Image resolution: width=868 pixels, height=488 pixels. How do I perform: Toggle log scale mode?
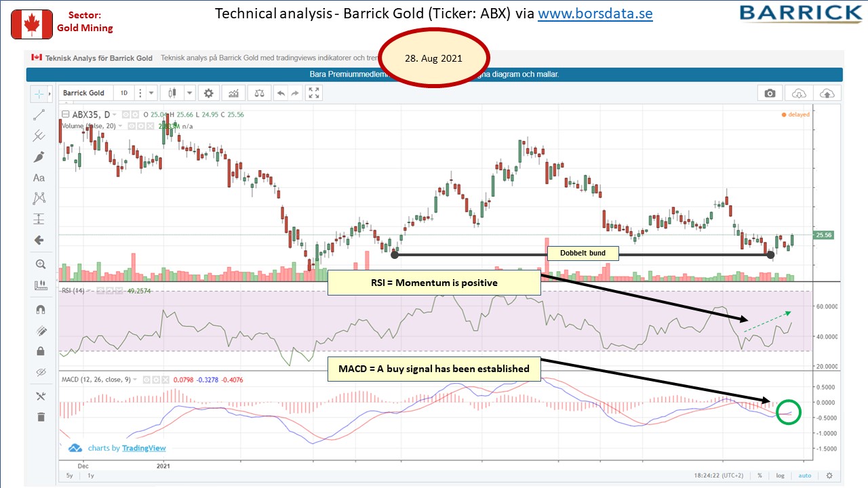(781, 476)
